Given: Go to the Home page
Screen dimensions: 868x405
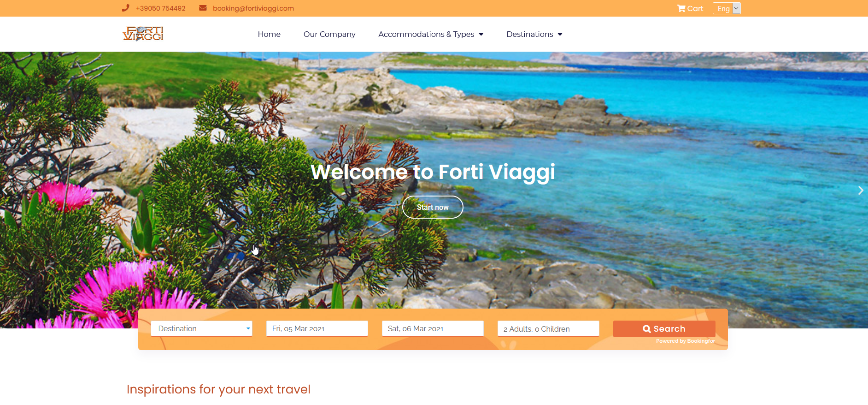Looking at the screenshot, I should point(269,34).
